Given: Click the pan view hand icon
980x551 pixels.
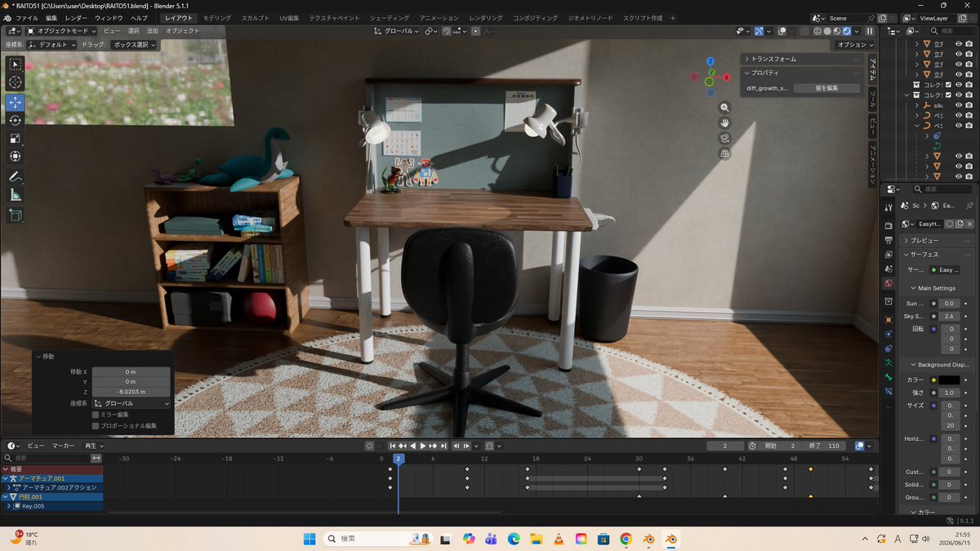Looking at the screenshot, I should [724, 122].
